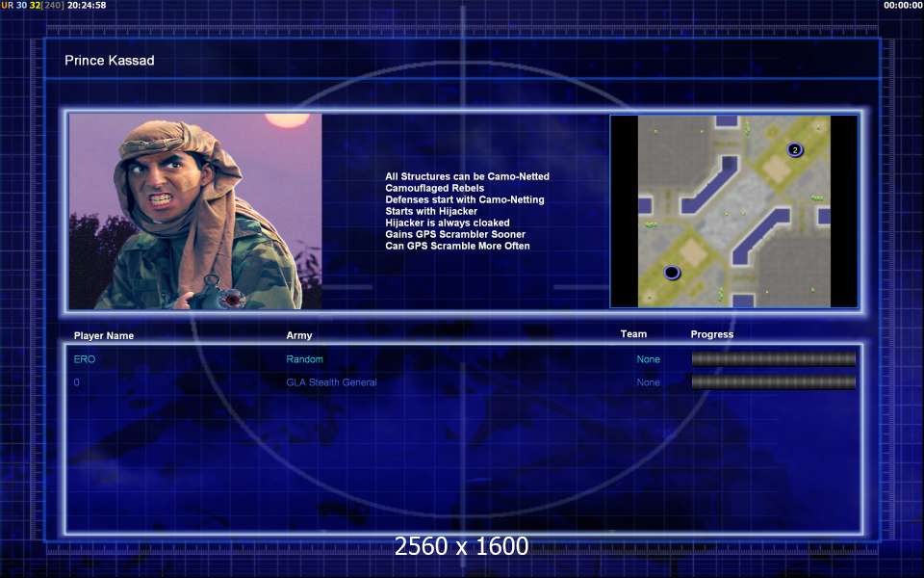Click player 0's team value None
Image resolution: width=924 pixels, height=578 pixels.
pyautogui.click(x=648, y=382)
